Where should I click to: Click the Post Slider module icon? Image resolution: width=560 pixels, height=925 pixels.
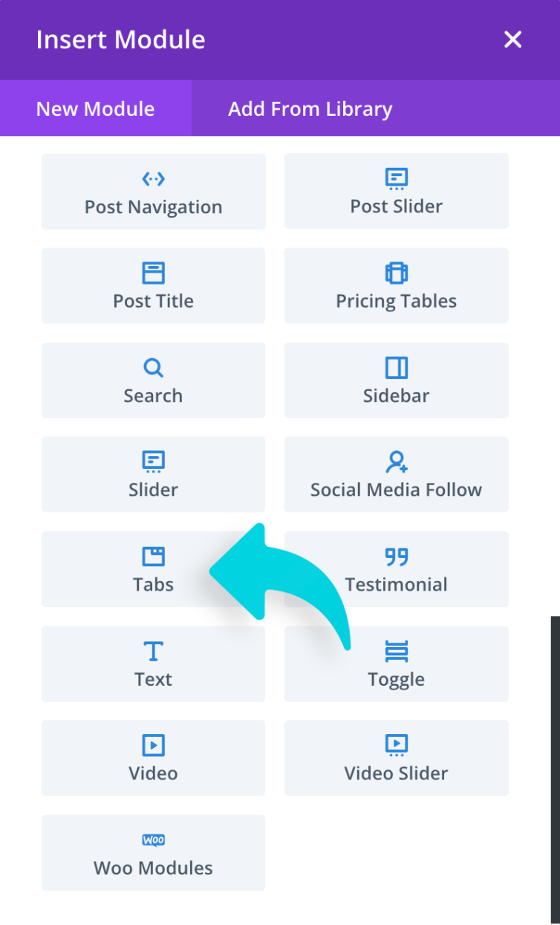[x=396, y=179]
